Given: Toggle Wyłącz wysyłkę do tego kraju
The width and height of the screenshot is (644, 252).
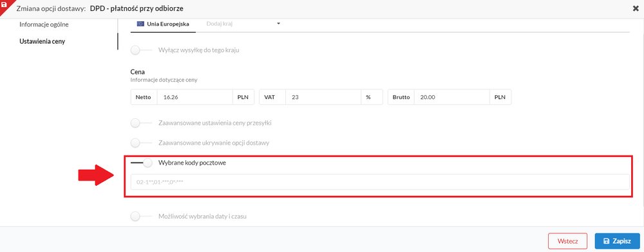Looking at the screenshot, I should pos(141,50).
